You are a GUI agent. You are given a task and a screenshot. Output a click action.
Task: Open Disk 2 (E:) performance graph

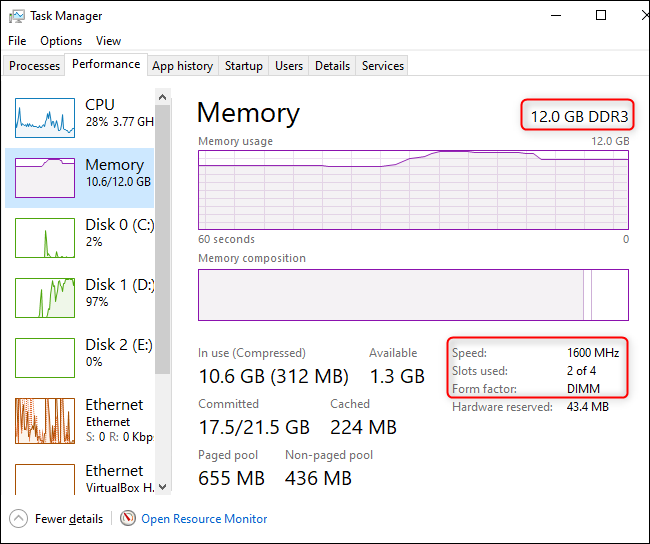pyautogui.click(x=45, y=357)
